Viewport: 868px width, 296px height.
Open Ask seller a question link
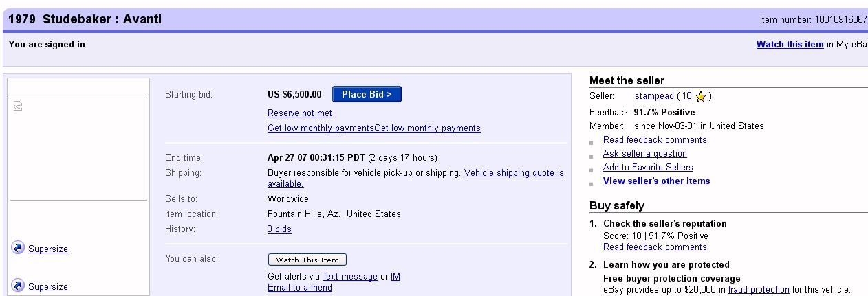coord(644,154)
